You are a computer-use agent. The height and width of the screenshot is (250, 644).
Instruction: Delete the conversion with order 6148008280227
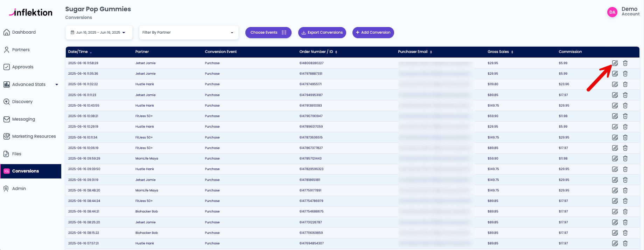click(x=625, y=63)
